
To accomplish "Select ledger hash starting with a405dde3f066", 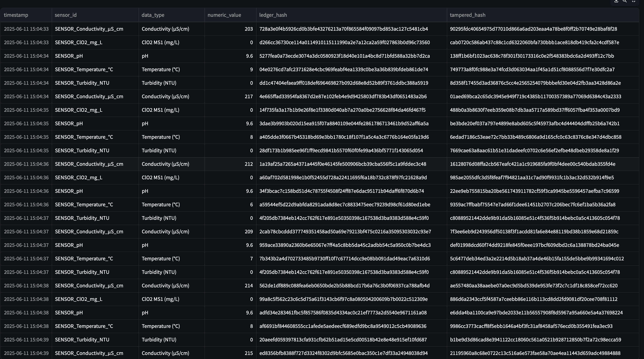I will click(x=352, y=137).
